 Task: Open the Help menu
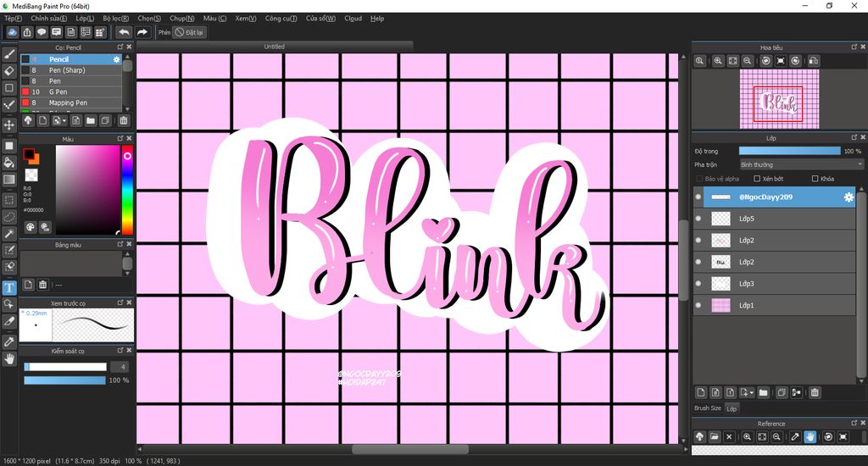tap(377, 19)
